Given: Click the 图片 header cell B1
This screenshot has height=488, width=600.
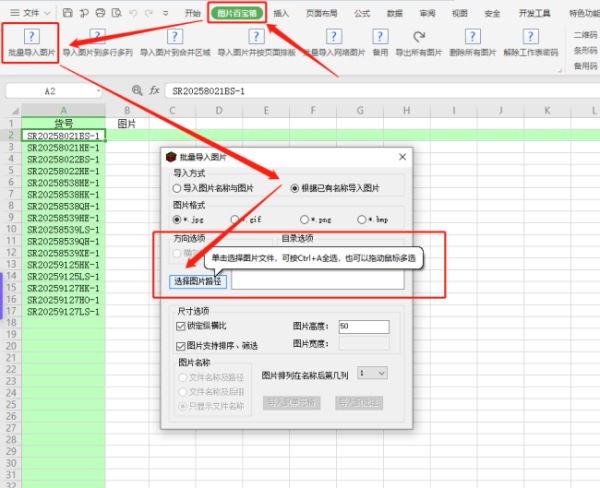Looking at the screenshot, I should [127, 124].
